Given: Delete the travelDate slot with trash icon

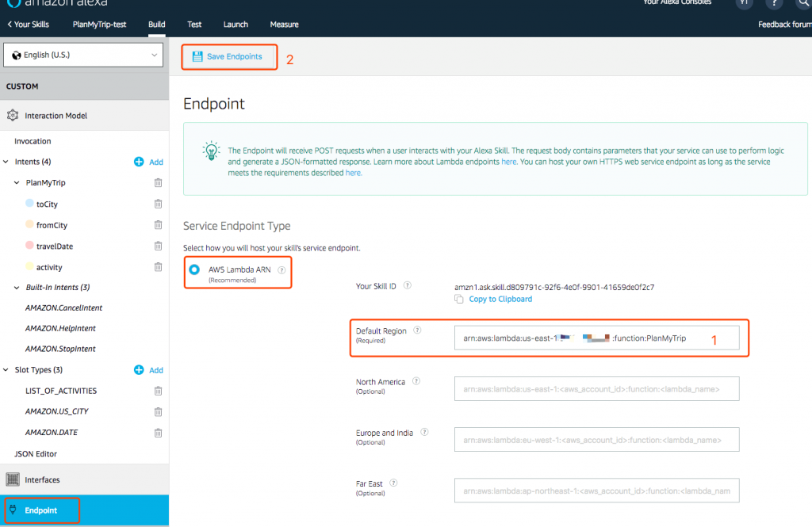Looking at the screenshot, I should click(x=158, y=246).
